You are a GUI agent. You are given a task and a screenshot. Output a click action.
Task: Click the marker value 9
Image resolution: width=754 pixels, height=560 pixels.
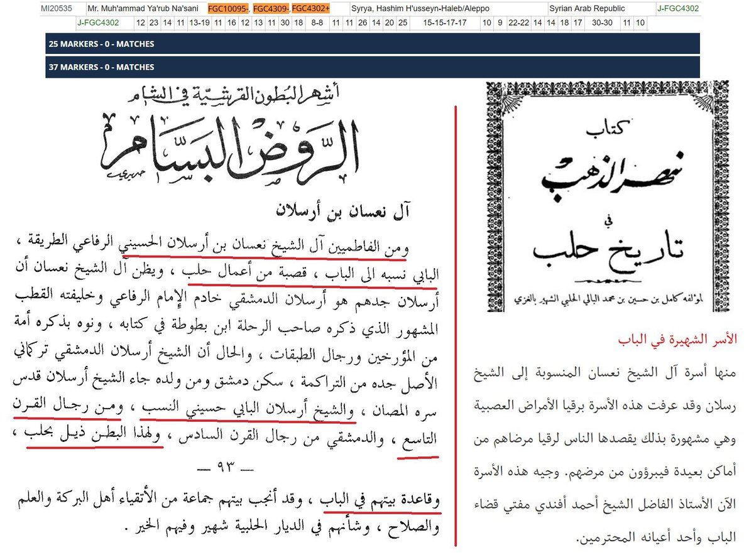500,22
